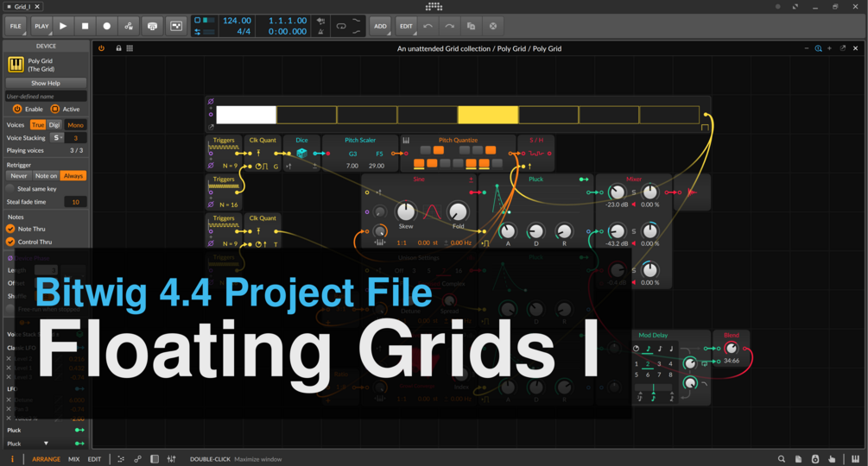This screenshot has height=466, width=868.
Task: Click the 124.00 tempo value
Action: point(237,21)
